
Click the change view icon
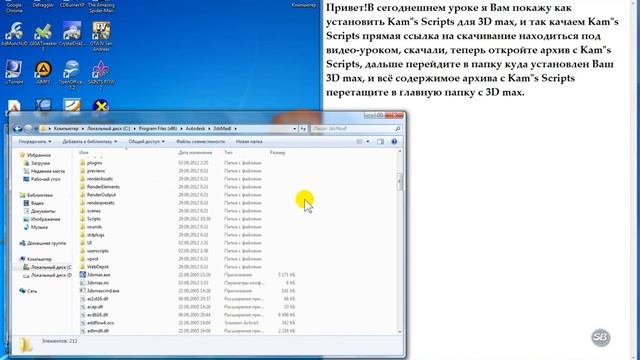point(360,142)
